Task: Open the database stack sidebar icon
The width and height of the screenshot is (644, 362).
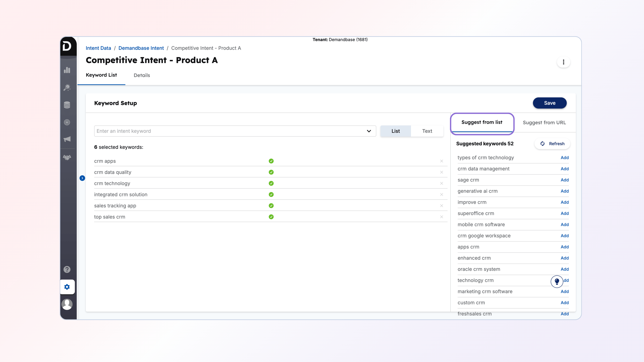Action: pyautogui.click(x=67, y=105)
